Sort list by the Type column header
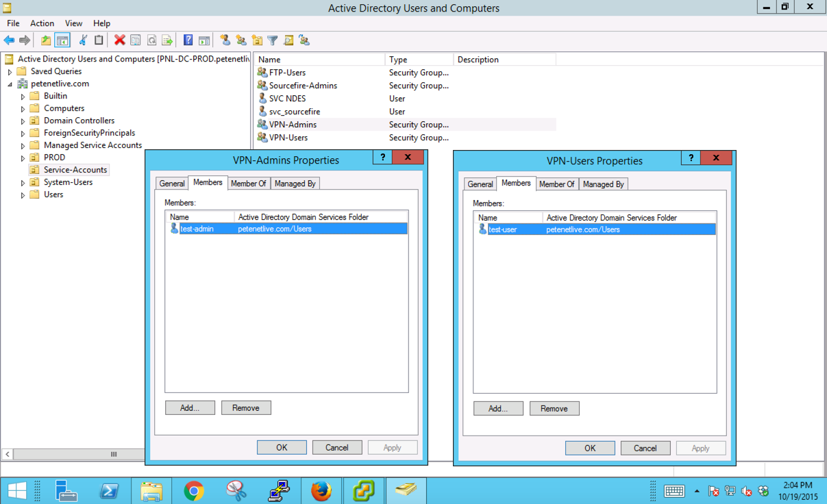Viewport: 827px width, 504px height. click(419, 60)
